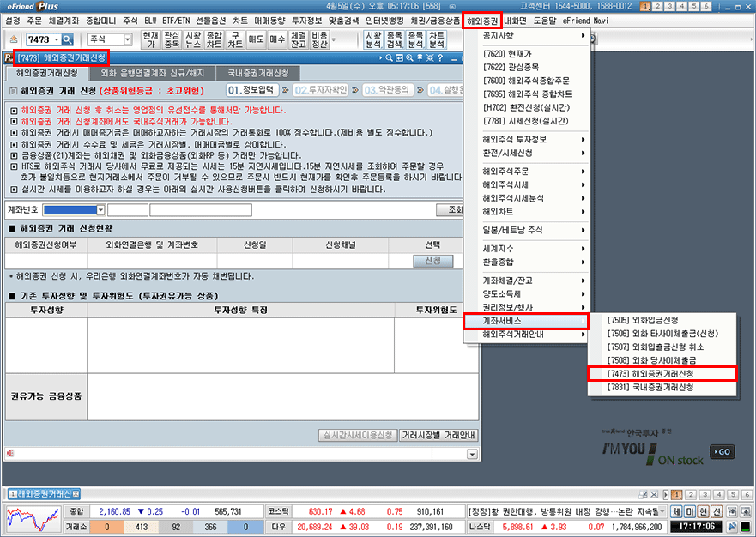Screen dimensions: 756x537
Task: Click the home arrow icon beside screen number
Action: coord(14,39)
